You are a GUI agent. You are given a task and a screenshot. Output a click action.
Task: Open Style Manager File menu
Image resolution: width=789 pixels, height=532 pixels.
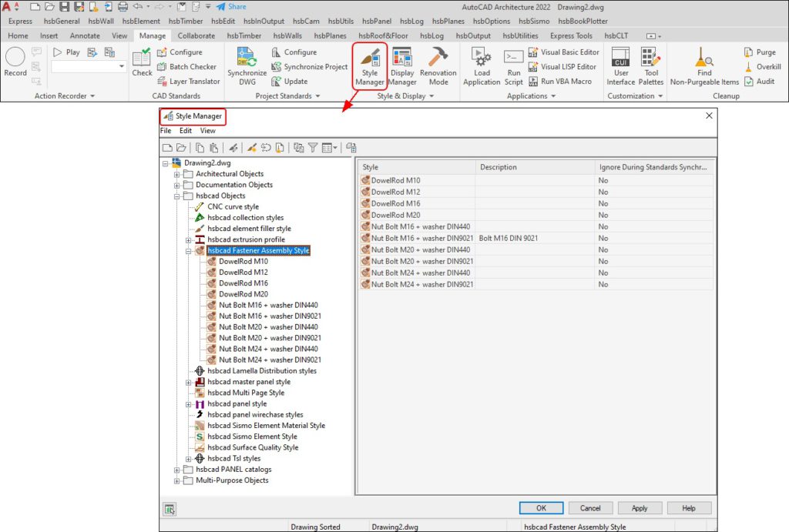click(166, 131)
